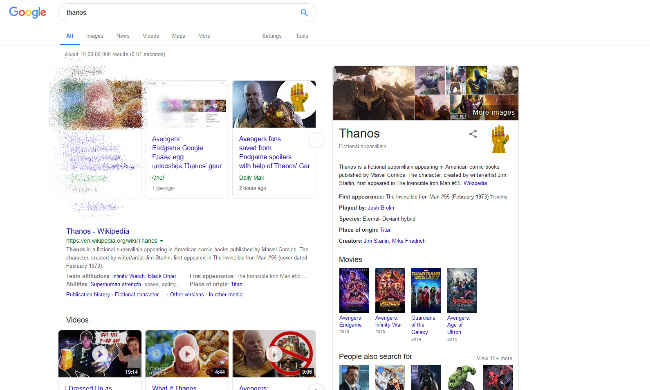Click the Infinity Gauntlet icon beside Thanos title

point(500,139)
